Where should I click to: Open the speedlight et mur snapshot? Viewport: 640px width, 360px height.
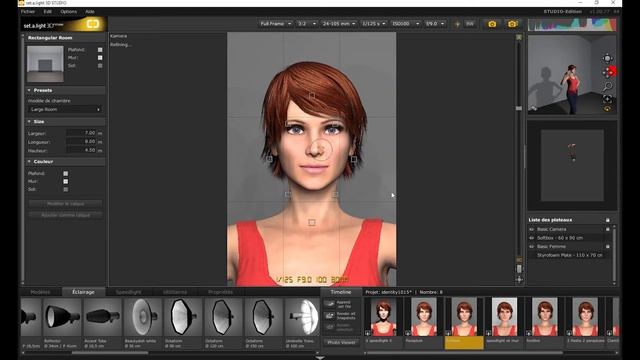504,323
